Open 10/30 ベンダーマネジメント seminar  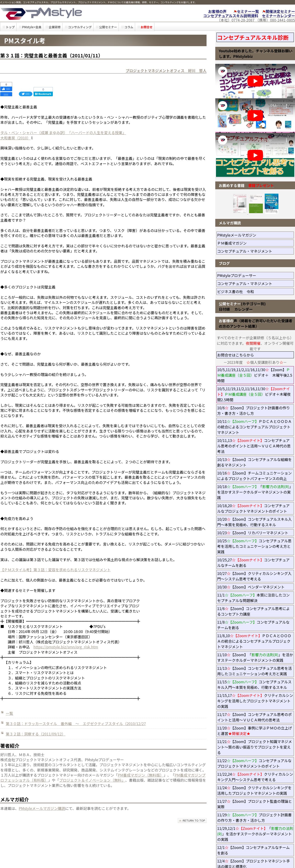pyautogui.click(x=255, y=587)
